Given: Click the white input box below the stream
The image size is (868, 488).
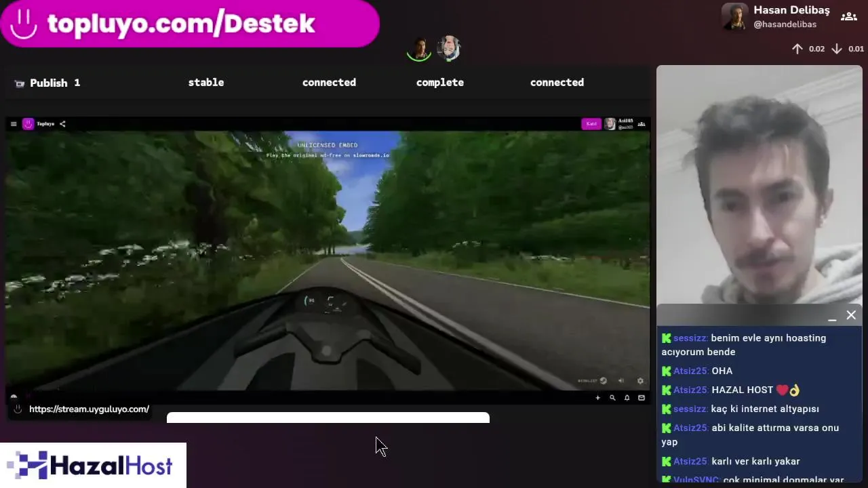Looking at the screenshot, I should [x=328, y=418].
